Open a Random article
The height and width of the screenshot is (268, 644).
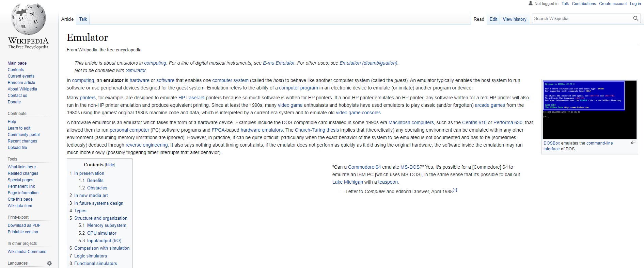(x=21, y=83)
